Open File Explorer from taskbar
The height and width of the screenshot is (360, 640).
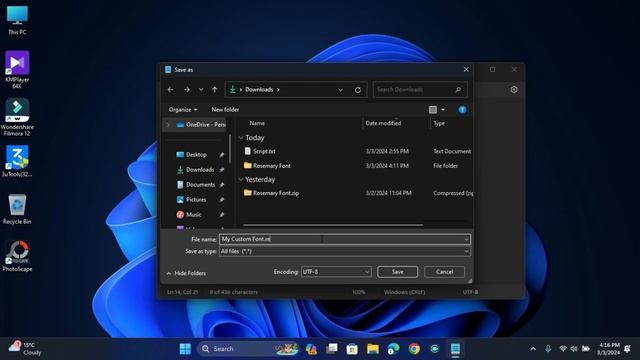coord(373,349)
